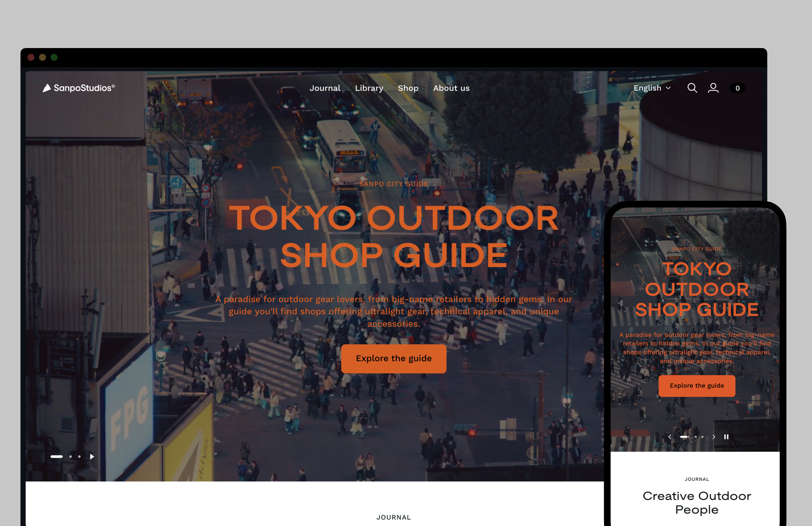
Task: Go to next slide on mobile preview
Action: [x=714, y=437]
